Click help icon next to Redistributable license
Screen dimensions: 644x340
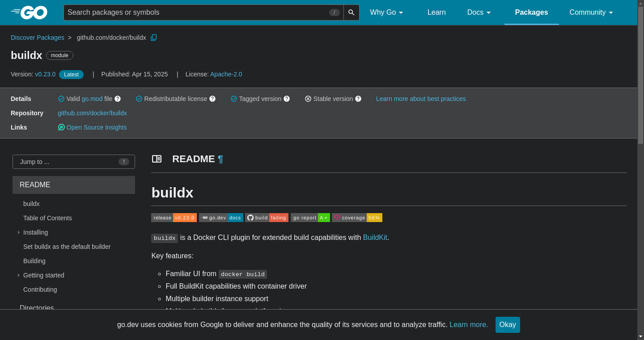click(x=212, y=99)
